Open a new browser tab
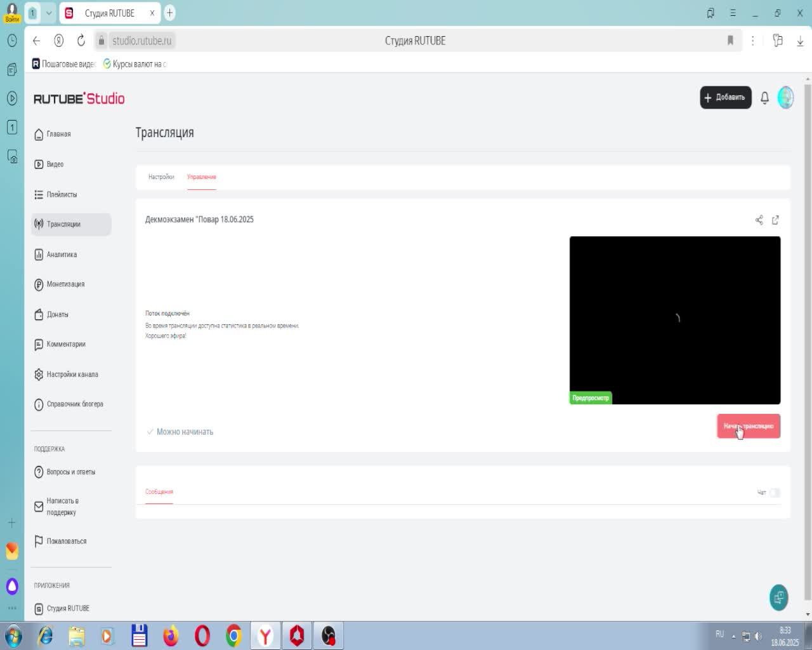The height and width of the screenshot is (650, 812). (x=169, y=13)
